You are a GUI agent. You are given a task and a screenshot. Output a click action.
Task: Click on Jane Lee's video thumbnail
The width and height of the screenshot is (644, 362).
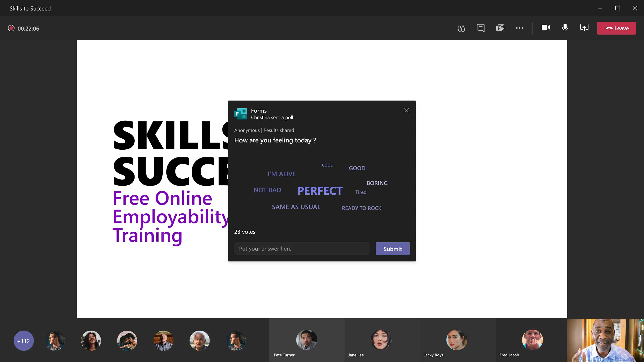click(x=381, y=340)
